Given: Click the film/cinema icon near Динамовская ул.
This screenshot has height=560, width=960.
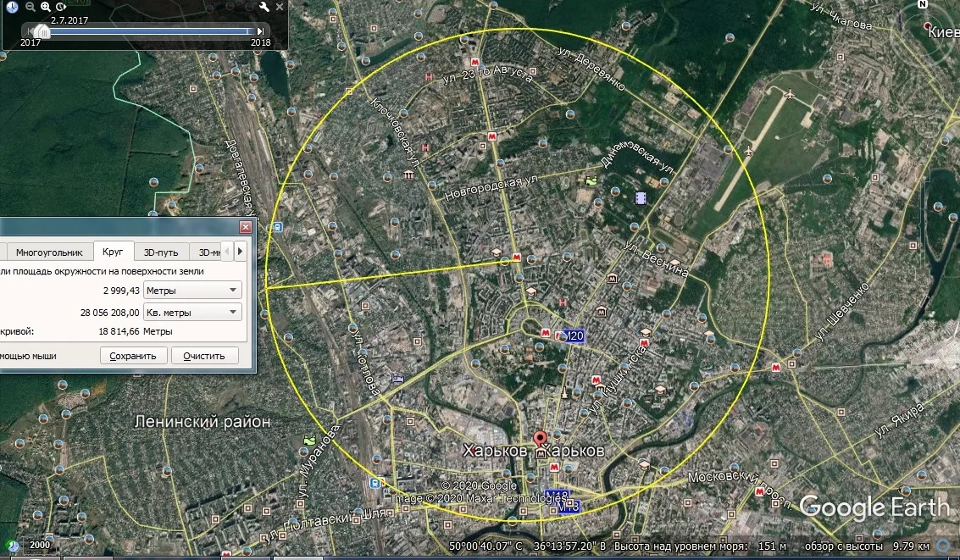Looking at the screenshot, I should (640, 197).
